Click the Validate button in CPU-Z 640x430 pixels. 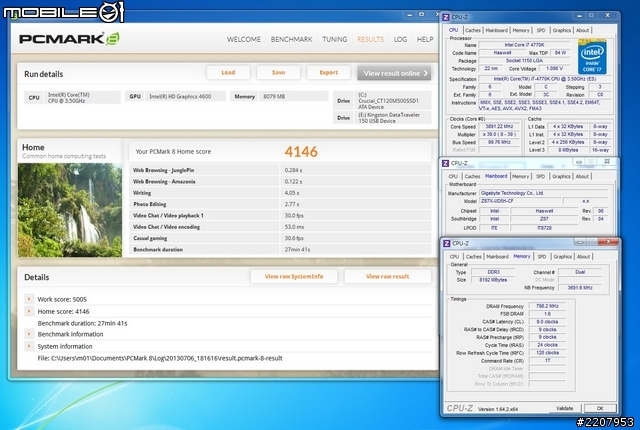point(565,408)
